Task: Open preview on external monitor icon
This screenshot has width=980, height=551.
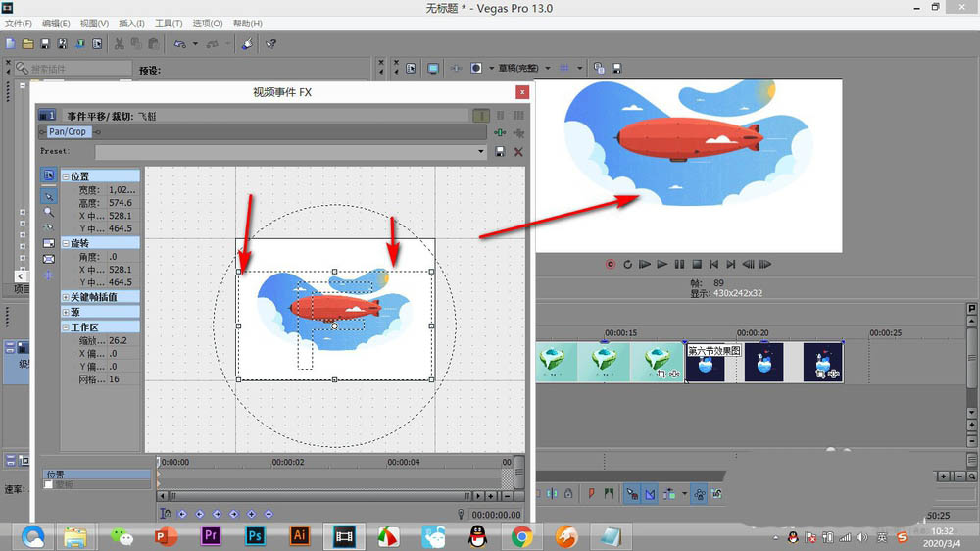Action: [x=432, y=69]
